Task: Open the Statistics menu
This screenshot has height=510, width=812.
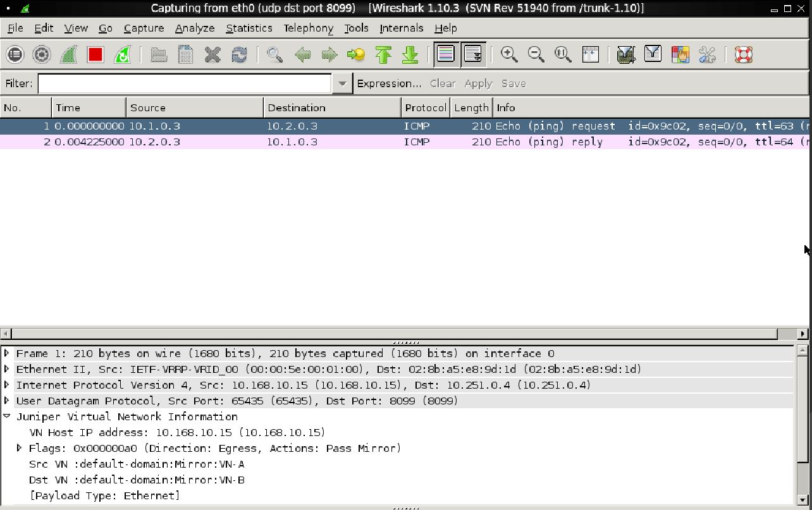Action: pos(249,28)
